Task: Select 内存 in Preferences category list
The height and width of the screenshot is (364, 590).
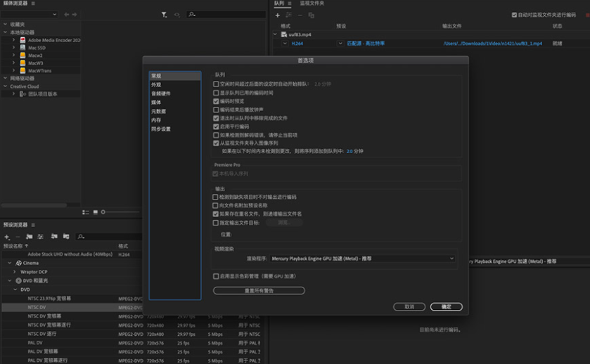Action: (175, 120)
